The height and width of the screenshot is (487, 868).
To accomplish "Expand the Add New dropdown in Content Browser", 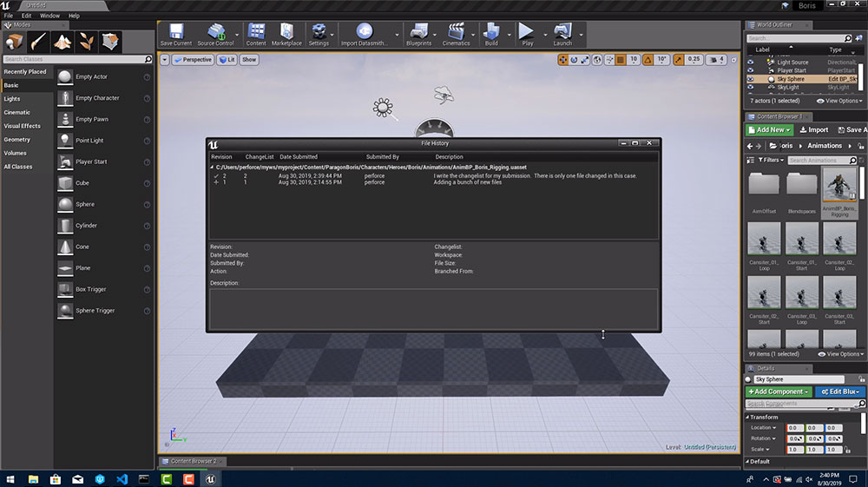I will [770, 129].
